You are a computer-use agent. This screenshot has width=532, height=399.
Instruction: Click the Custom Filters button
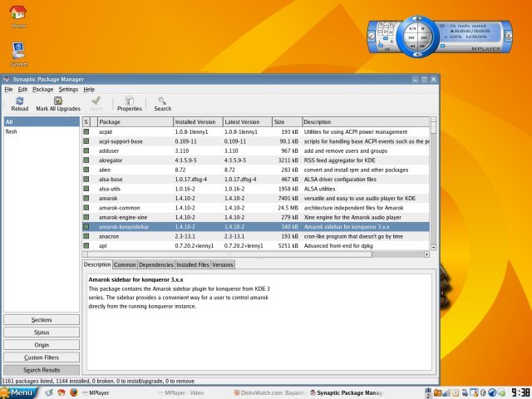(x=42, y=357)
